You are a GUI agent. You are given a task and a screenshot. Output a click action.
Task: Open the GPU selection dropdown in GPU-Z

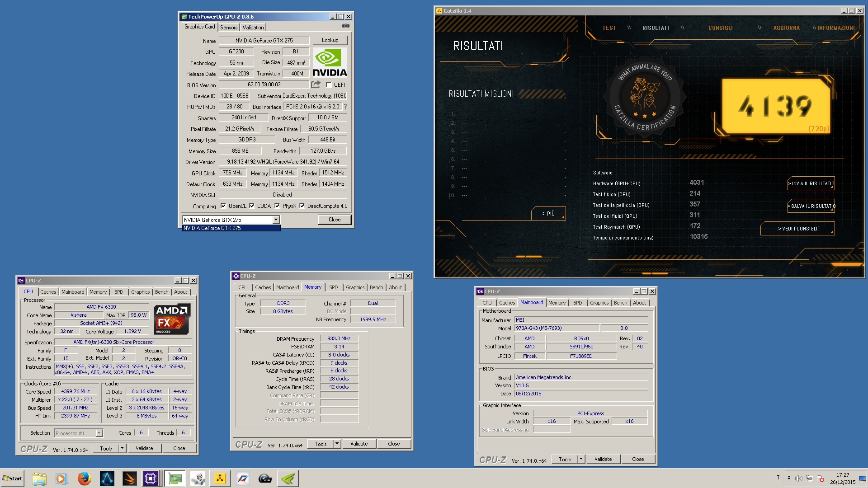[276, 220]
